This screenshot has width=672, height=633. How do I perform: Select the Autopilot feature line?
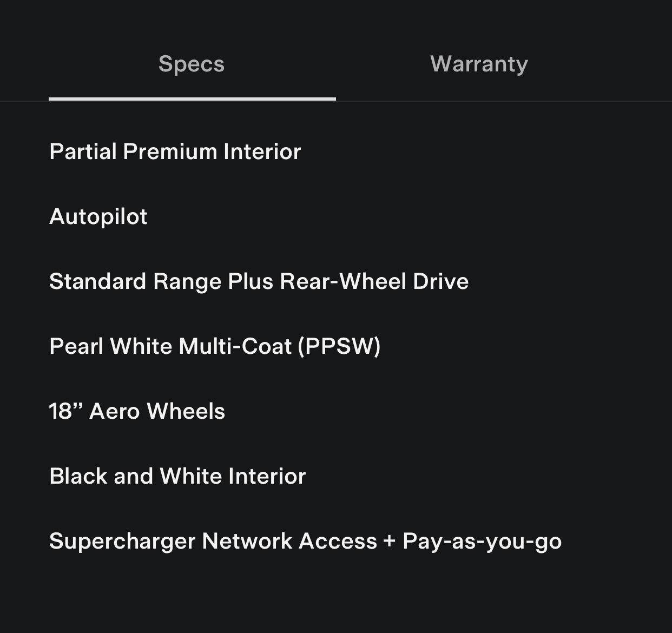98,216
